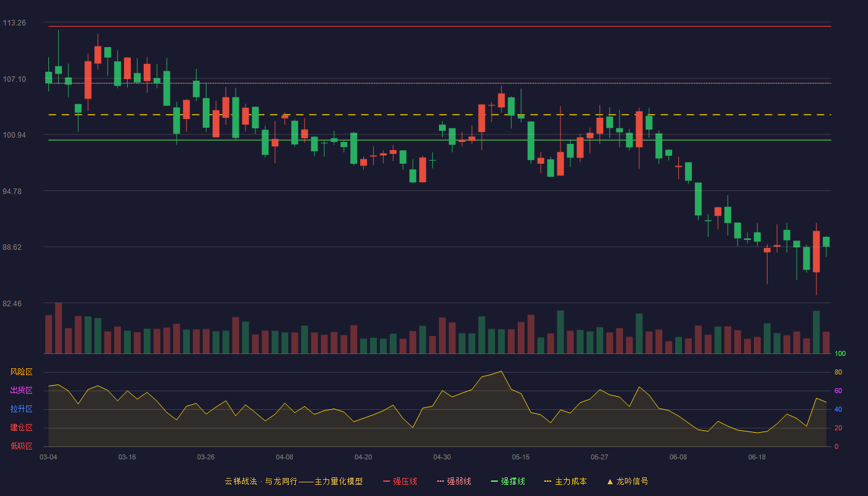This screenshot has width=868, height=496.
Task: Click the dotted pink strength line
Action: pyautogui.click(x=440, y=83)
